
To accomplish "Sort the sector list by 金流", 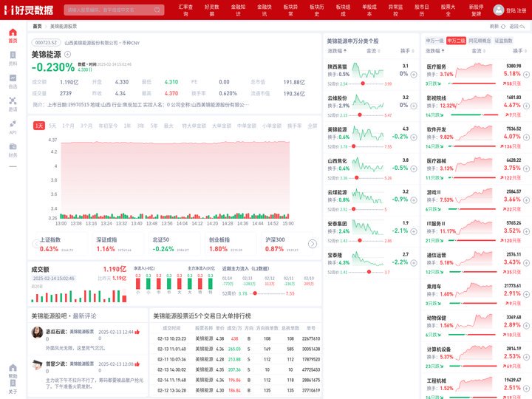I will (x=478, y=51).
